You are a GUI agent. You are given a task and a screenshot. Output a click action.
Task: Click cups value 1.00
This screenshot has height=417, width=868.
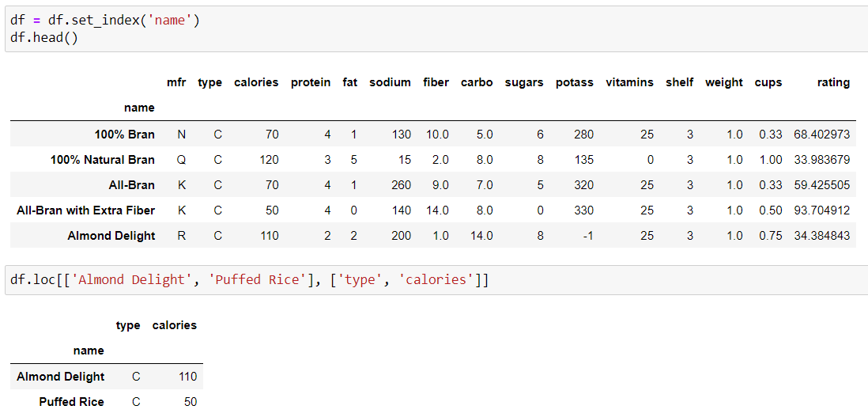pos(771,160)
